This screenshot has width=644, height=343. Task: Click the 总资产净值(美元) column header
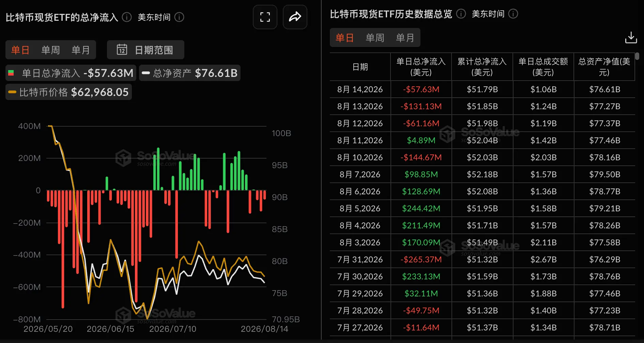click(604, 67)
